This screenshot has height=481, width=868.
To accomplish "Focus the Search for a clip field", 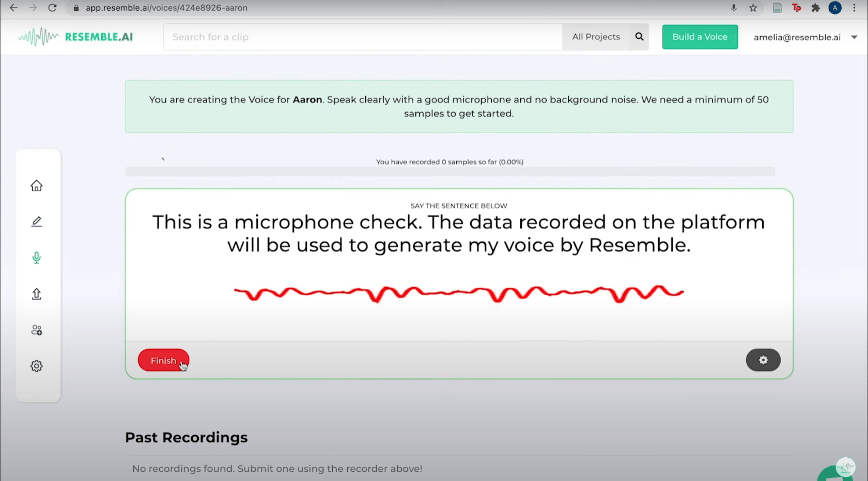I will pos(363,37).
